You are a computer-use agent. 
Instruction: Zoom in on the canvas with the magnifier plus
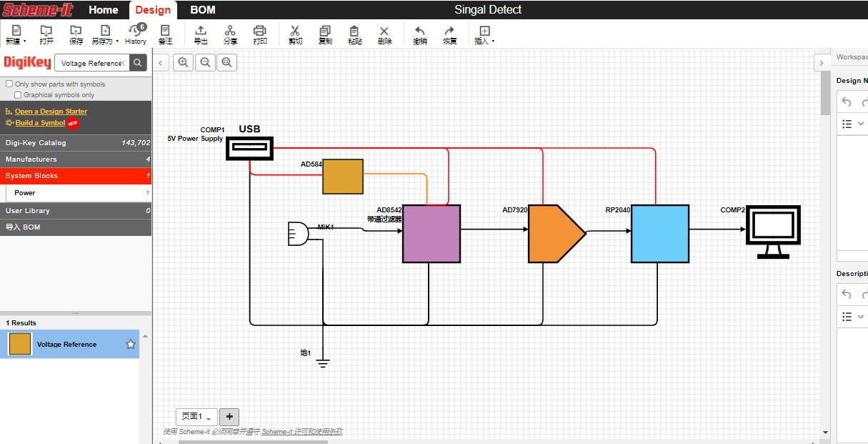(184, 63)
